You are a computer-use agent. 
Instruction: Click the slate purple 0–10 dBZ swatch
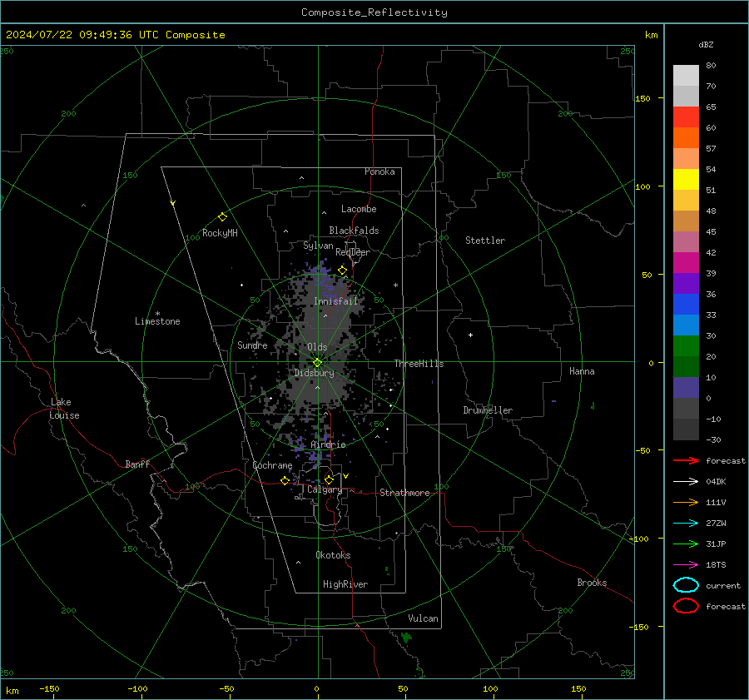coord(686,388)
